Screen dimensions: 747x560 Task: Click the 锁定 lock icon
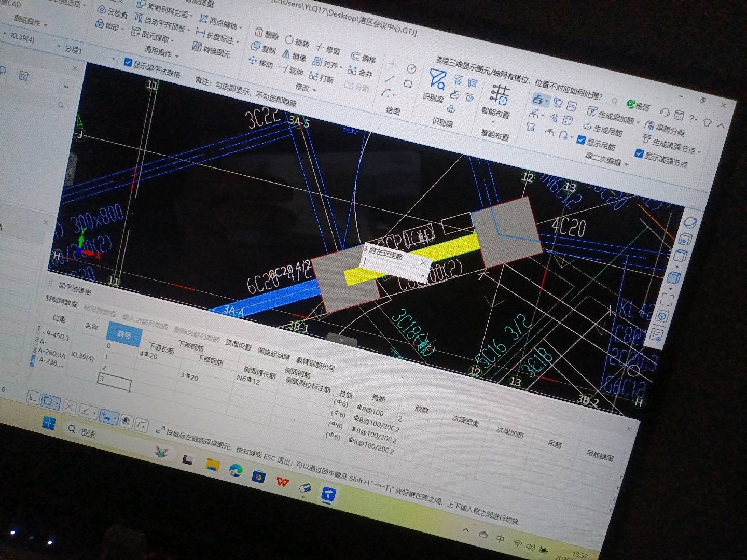click(100, 23)
